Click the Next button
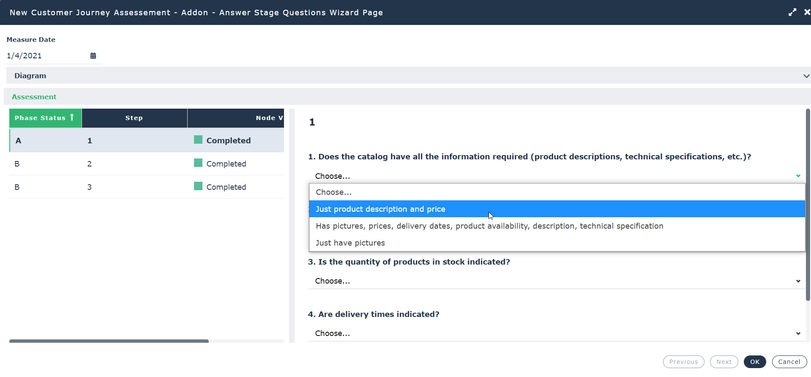 coord(724,361)
